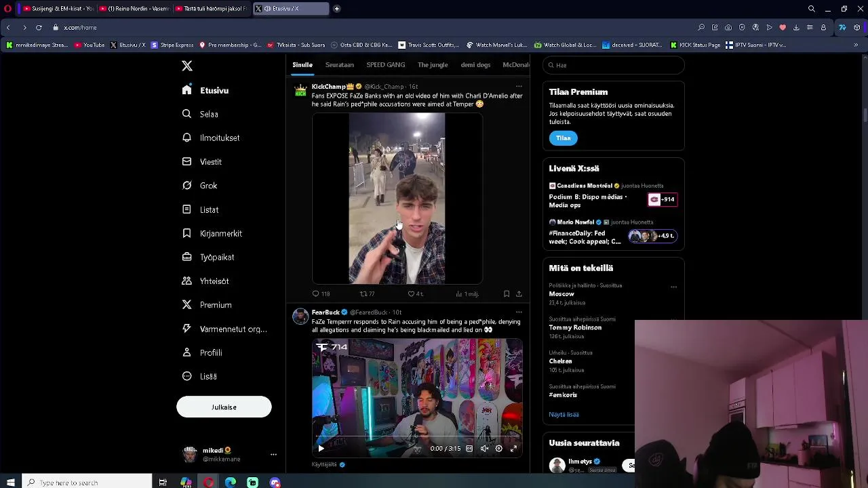Reload the page
This screenshot has width=868, height=488.
pos(39,27)
